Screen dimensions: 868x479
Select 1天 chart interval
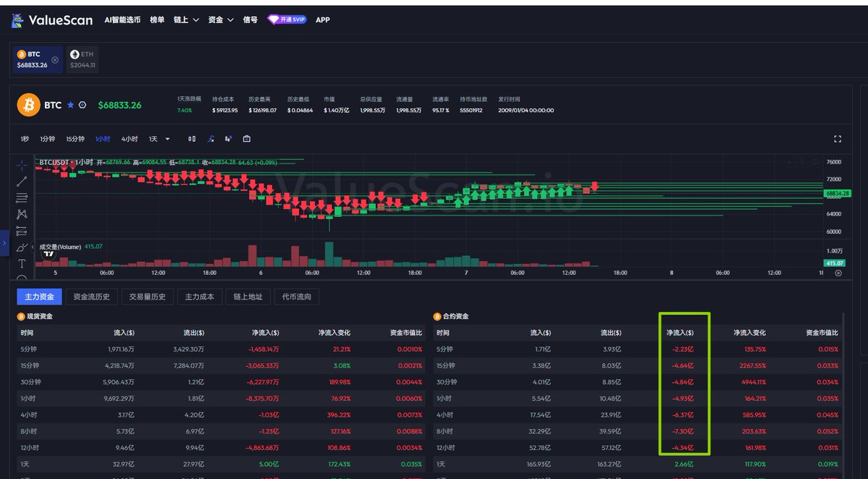pos(153,139)
